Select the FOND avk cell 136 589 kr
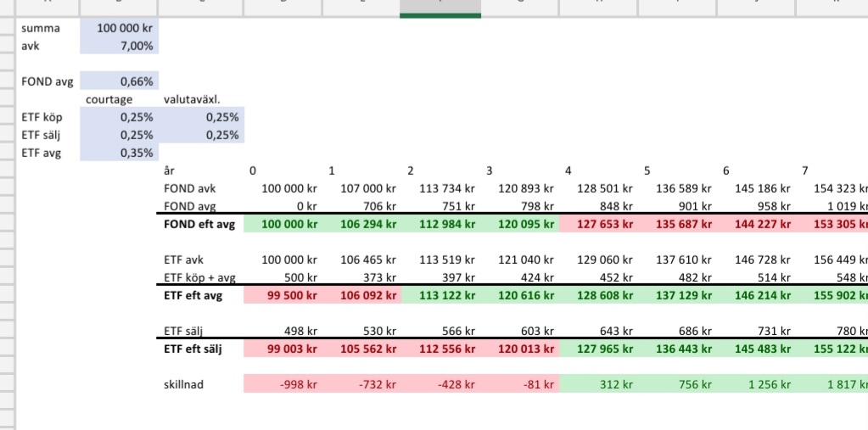 [677, 188]
